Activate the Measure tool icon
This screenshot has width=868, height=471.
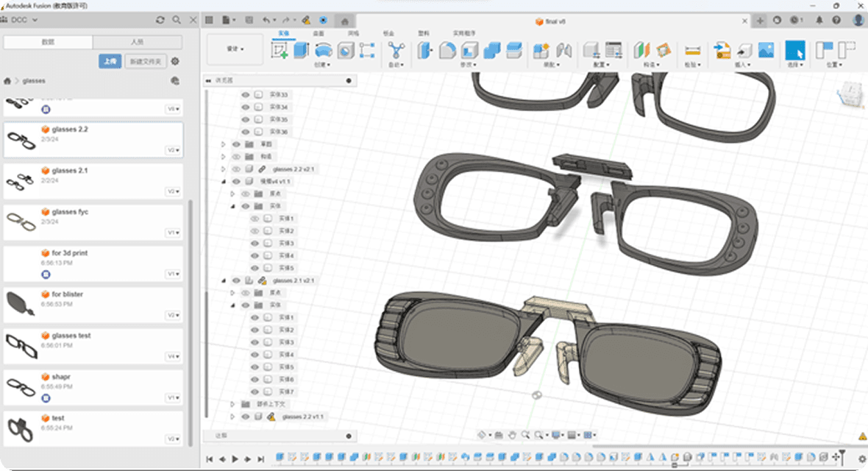692,50
